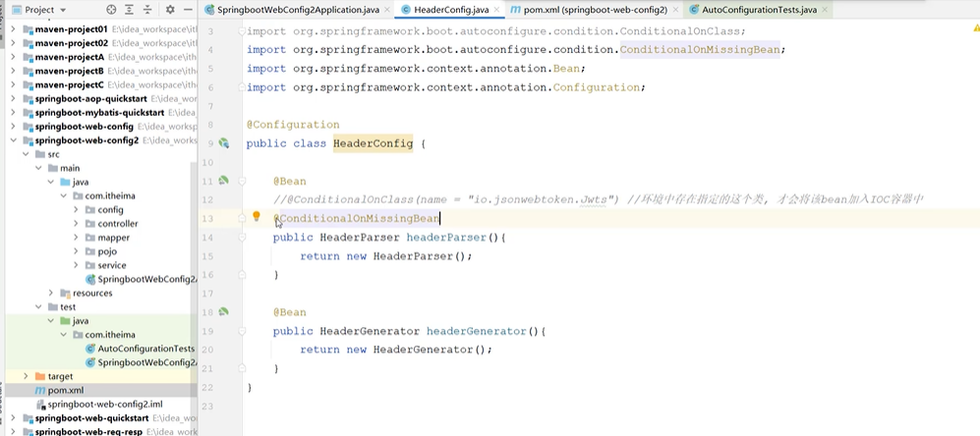Select AutoConfigurationTests class in tree

point(145,349)
